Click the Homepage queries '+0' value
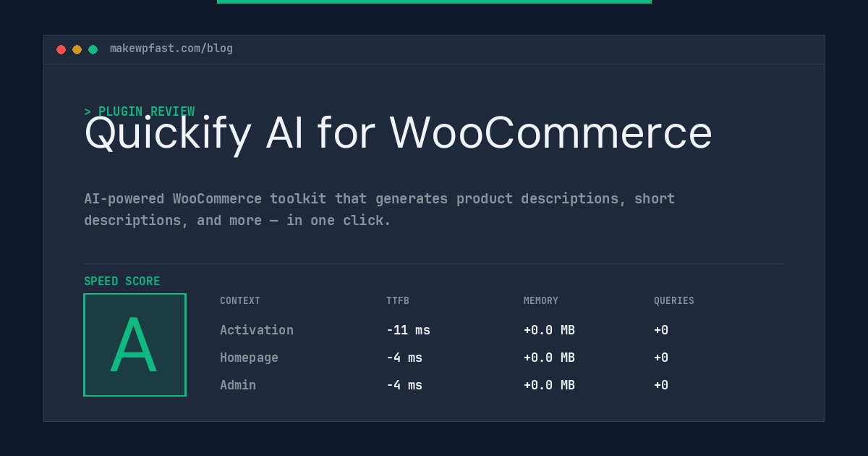The width and height of the screenshot is (868, 456). 661,358
